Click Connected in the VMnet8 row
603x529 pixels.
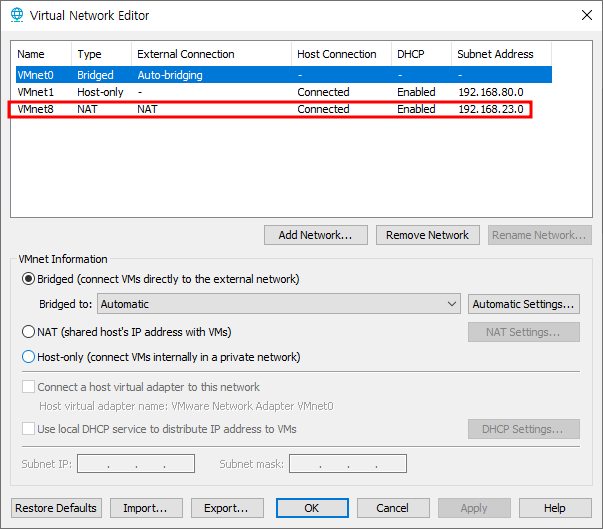coord(323,109)
